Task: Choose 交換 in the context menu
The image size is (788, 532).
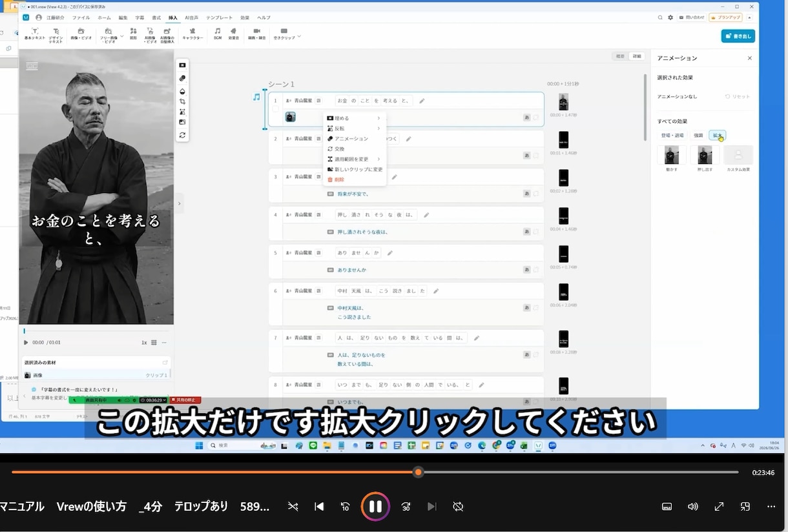Action: click(x=354, y=148)
